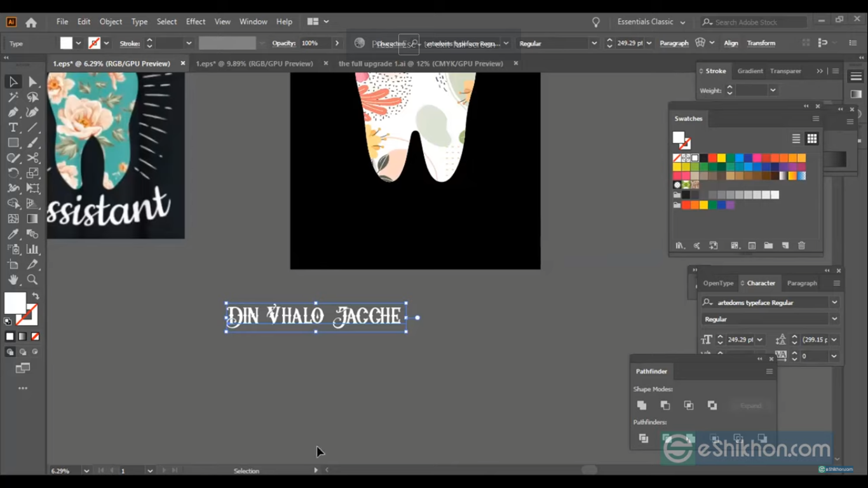Select the Eyedropper tool
Screen dimensions: 868x488
click(13, 234)
